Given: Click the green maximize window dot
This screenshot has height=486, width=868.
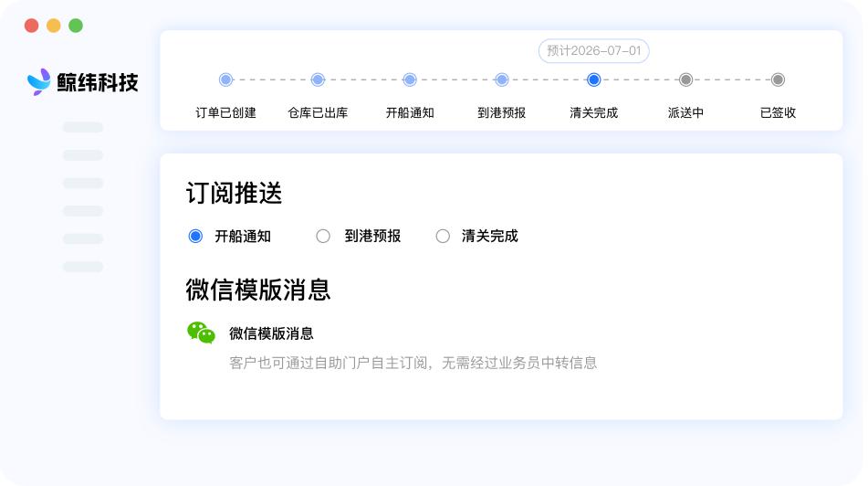Looking at the screenshot, I should pyautogui.click(x=76, y=26).
